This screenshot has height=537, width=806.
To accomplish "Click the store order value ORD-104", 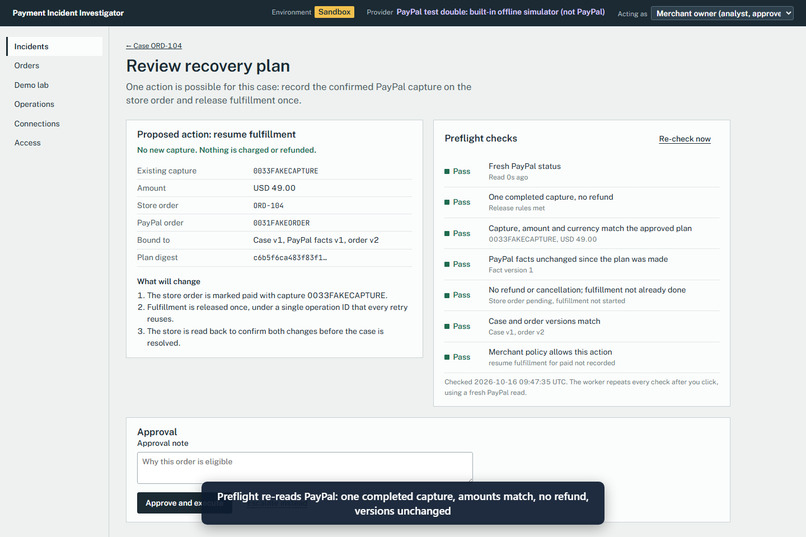I will pos(268,206).
